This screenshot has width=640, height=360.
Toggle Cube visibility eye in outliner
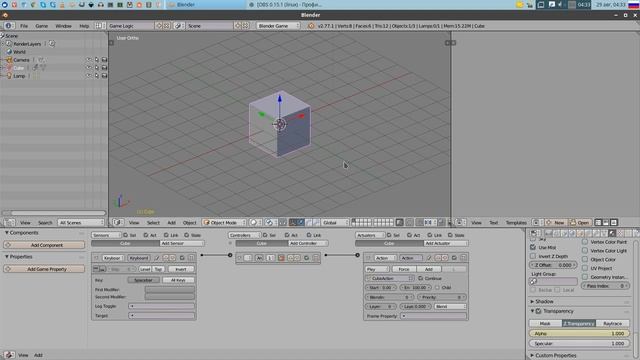[89, 68]
